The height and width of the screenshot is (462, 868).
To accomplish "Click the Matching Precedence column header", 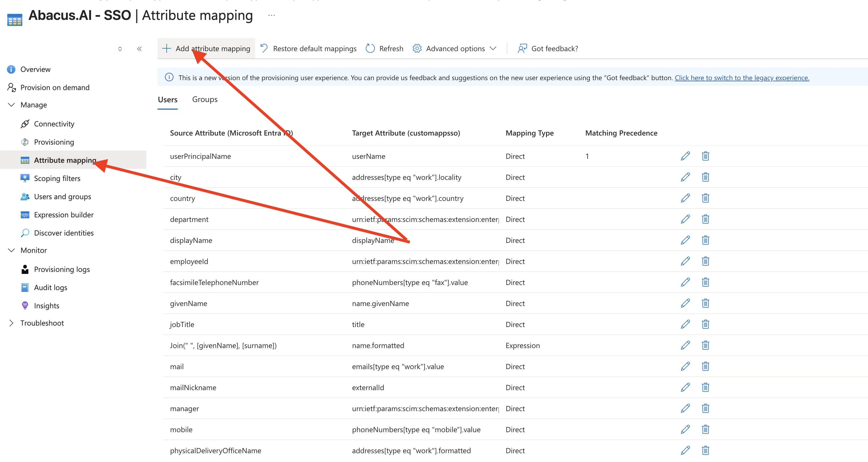I will (x=621, y=133).
